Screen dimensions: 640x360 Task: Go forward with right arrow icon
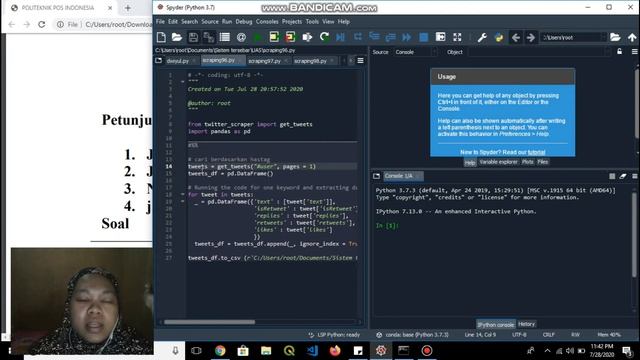click(531, 37)
